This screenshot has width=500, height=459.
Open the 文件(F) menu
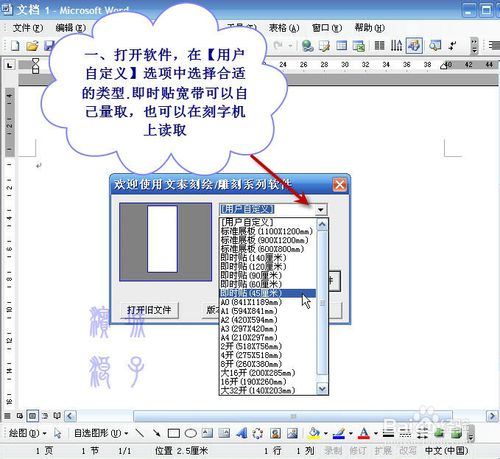click(28, 28)
